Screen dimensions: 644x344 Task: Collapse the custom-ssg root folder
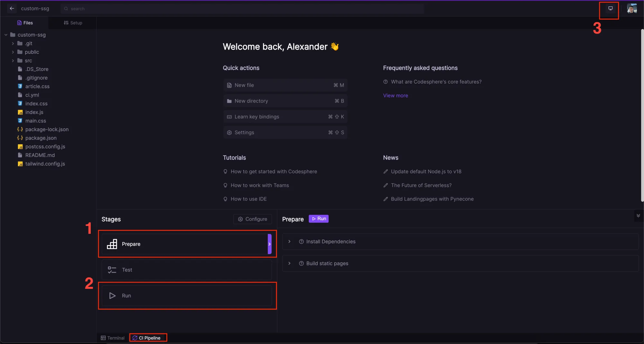[x=6, y=35]
